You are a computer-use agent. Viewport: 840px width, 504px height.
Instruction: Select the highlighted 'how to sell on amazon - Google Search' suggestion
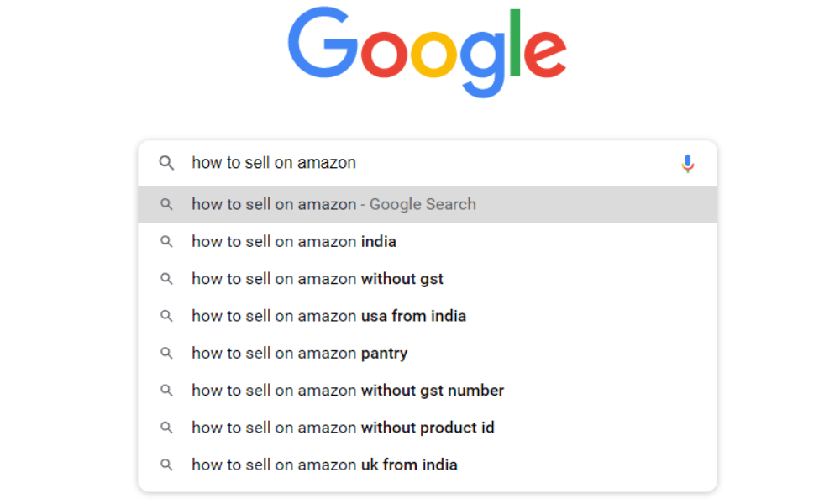click(333, 204)
